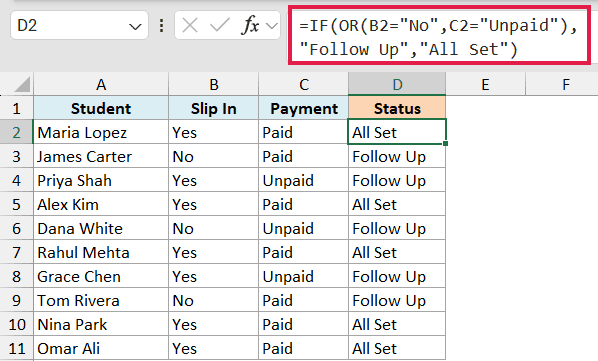Select row 1 header

pos(16,108)
